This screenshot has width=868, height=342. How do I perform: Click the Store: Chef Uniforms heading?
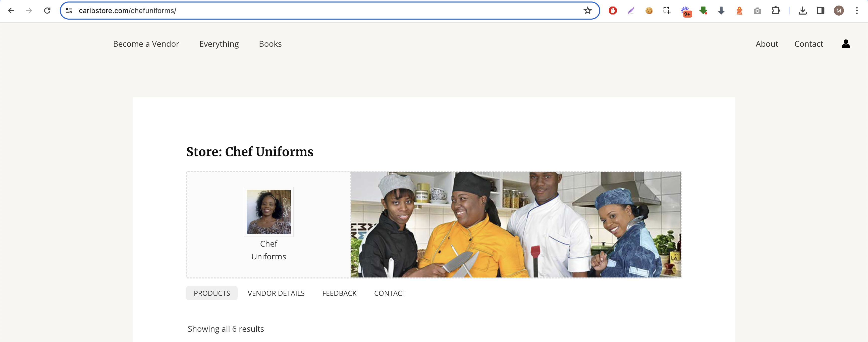click(250, 152)
